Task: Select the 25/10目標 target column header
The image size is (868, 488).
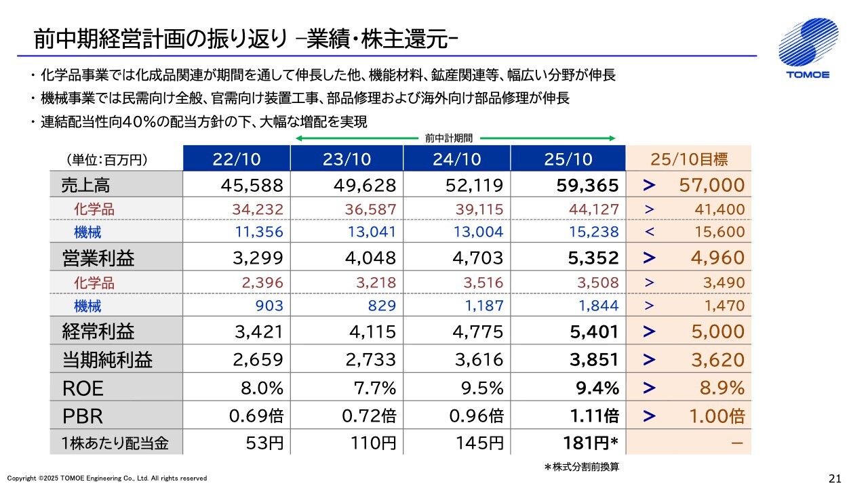Action: [689, 159]
